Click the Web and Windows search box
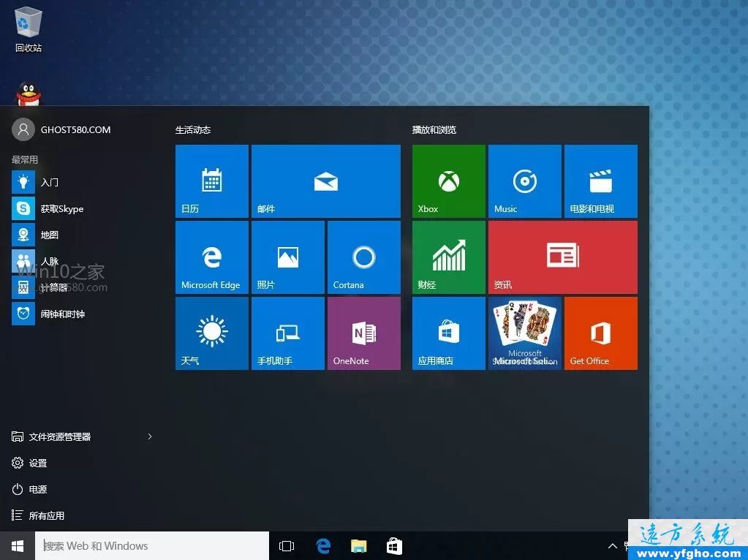The image size is (748, 560). 154,546
